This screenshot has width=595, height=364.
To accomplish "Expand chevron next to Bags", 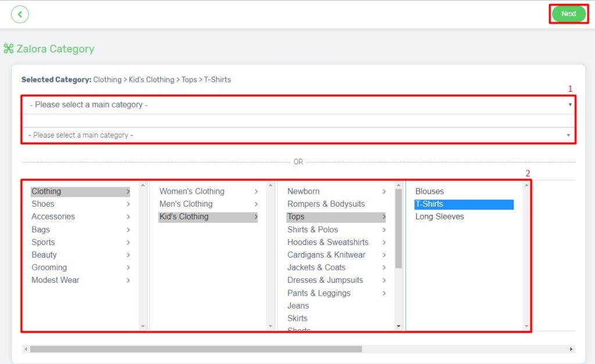I will (x=128, y=229).
